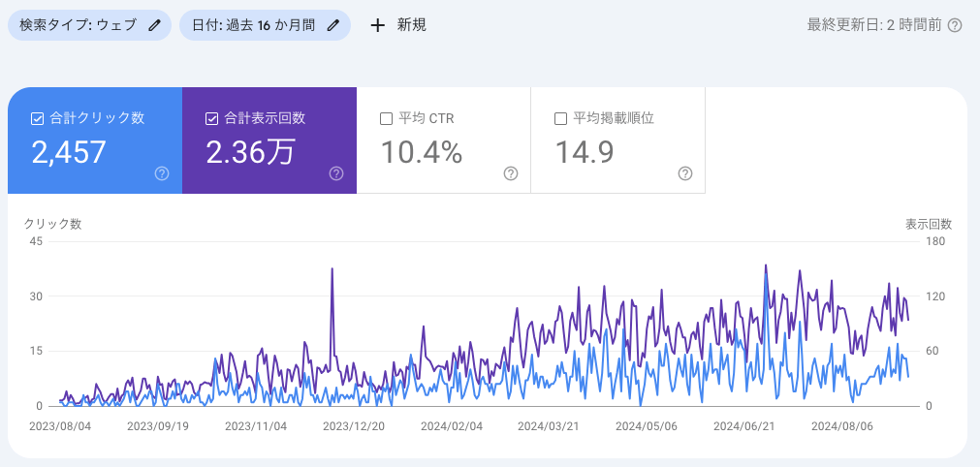Uncheck the 合計表示回数 checkbox
The image size is (980, 467).
211,118
